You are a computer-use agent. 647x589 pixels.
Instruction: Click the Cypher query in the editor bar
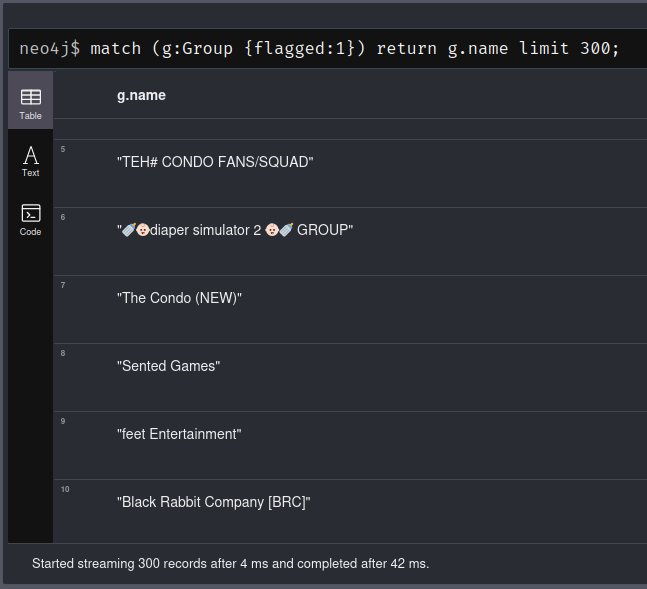click(x=354, y=49)
